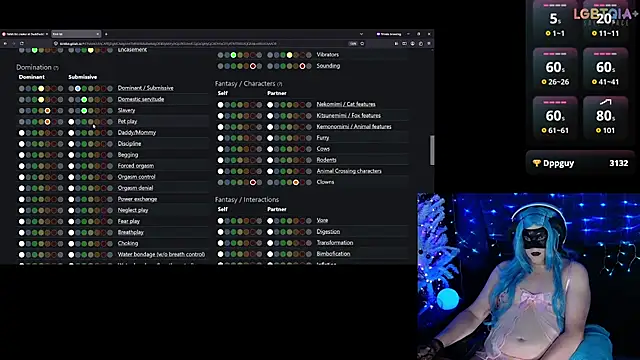Open a new tab with the plus icon

point(106,34)
